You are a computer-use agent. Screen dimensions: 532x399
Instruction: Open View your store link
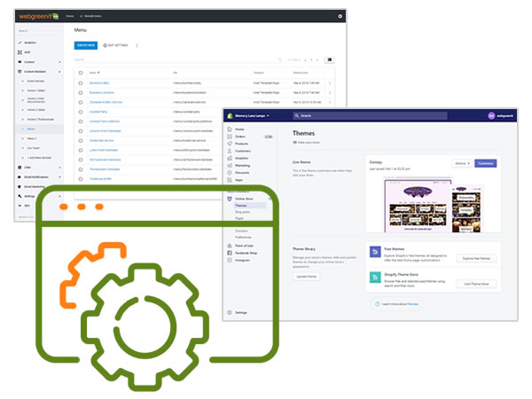click(x=307, y=143)
